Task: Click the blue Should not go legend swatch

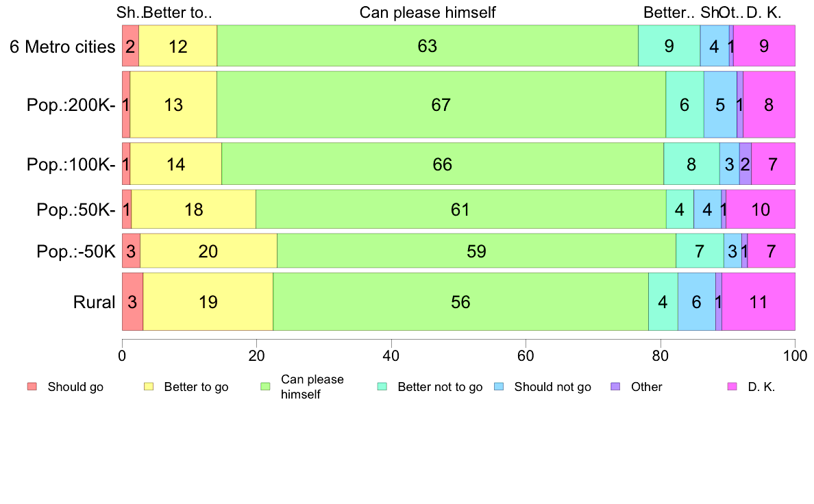Action: pyautogui.click(x=499, y=387)
